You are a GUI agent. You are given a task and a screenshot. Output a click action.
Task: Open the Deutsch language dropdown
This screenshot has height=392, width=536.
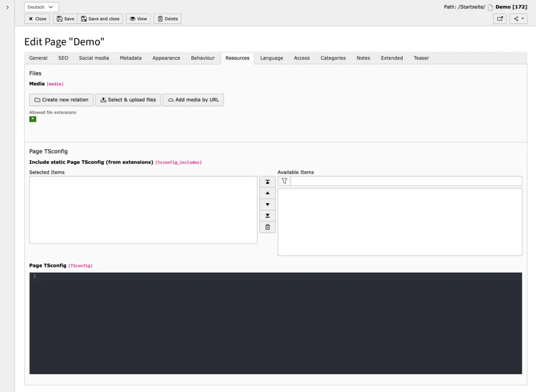coord(41,7)
